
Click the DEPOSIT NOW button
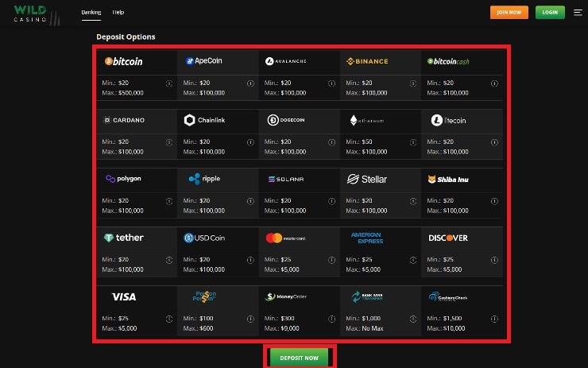coord(299,358)
